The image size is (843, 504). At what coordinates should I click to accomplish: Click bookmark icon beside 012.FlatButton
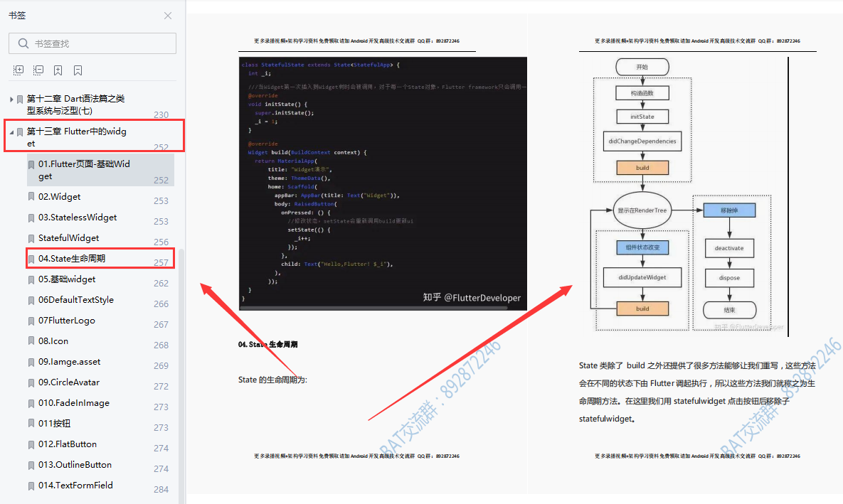coord(31,444)
